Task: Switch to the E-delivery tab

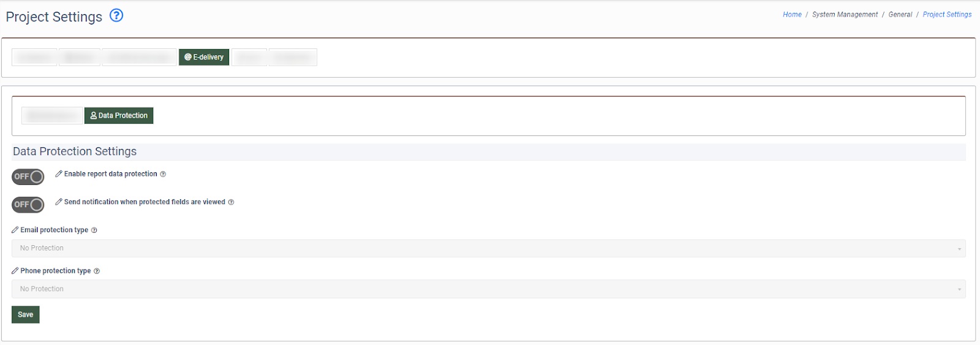Action: point(204,57)
